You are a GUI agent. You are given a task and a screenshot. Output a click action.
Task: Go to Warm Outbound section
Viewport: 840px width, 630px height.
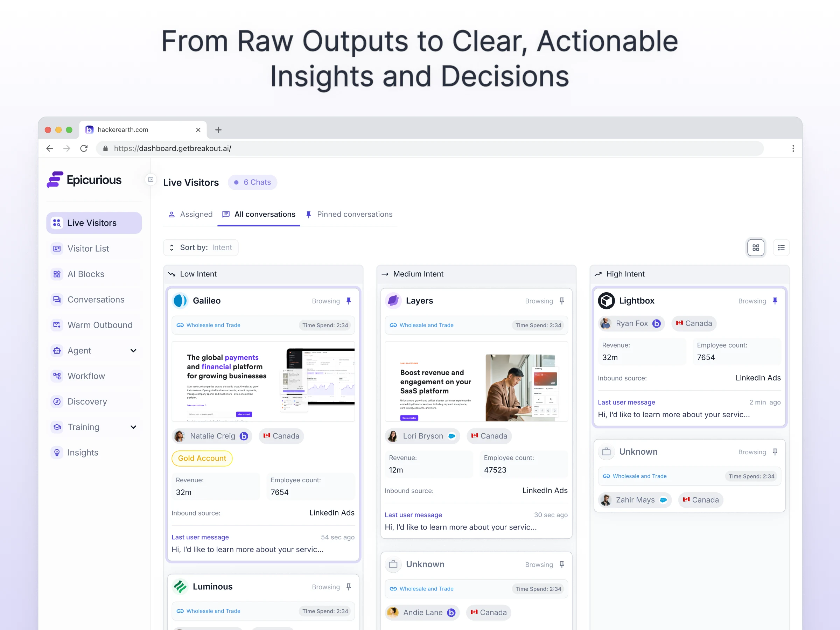[x=100, y=325]
